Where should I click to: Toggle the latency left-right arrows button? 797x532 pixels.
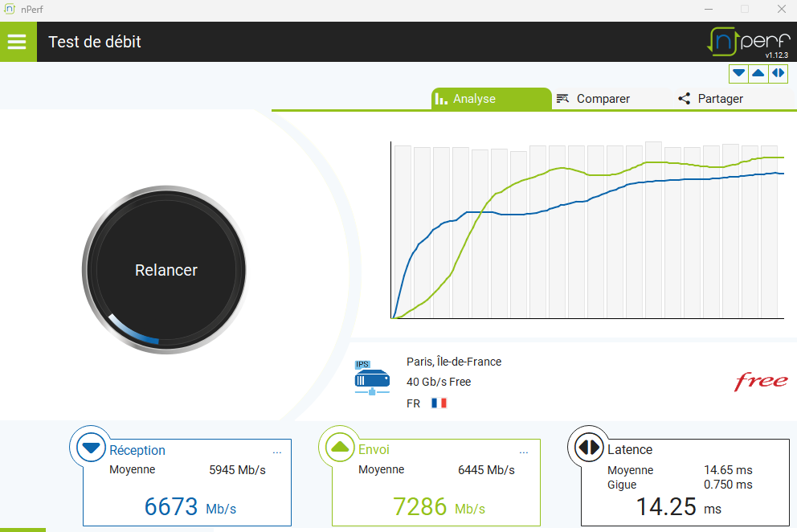point(778,73)
